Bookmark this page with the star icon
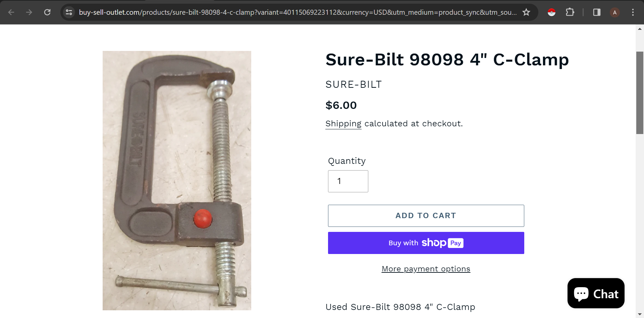Screen dimensions: 644x318 click(x=526, y=12)
